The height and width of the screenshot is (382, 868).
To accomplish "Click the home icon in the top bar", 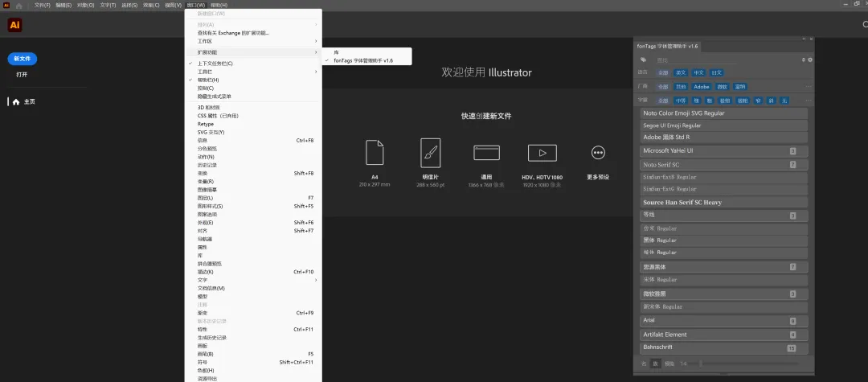I will (18, 6).
